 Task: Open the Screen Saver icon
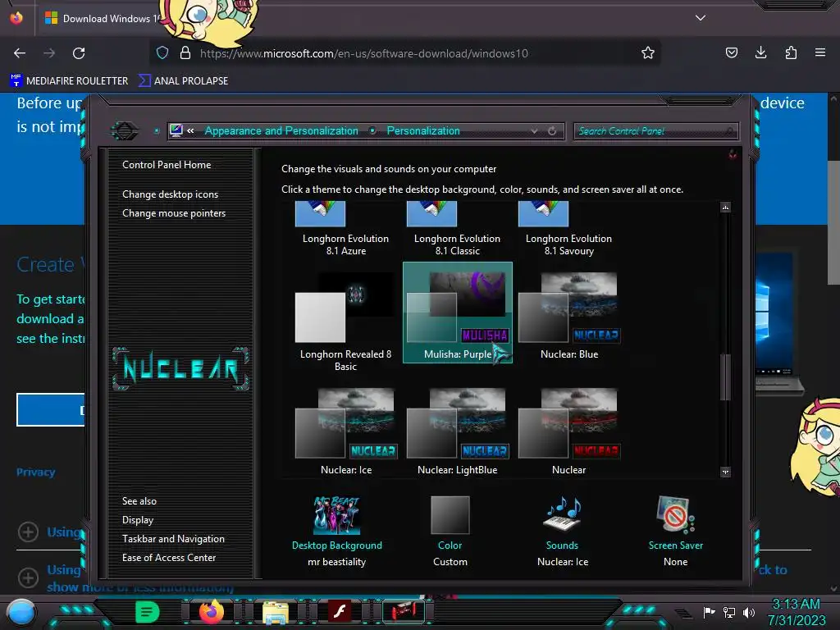pos(676,514)
